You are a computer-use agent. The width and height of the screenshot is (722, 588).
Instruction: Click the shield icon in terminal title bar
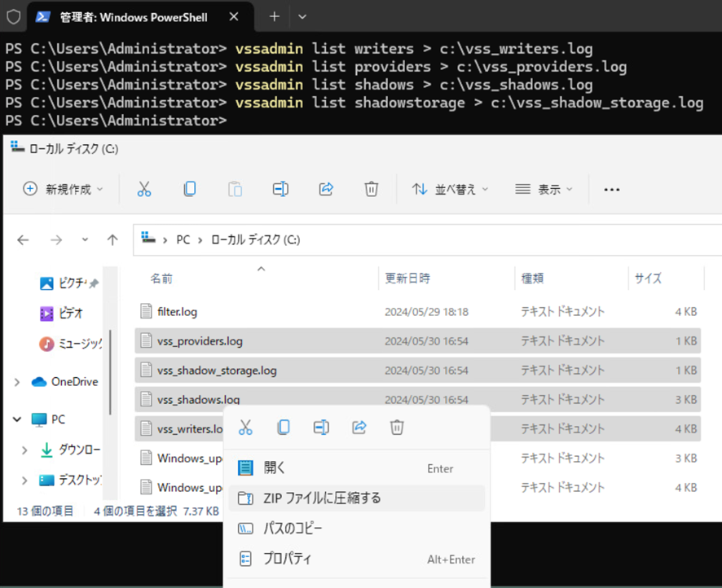(x=13, y=17)
